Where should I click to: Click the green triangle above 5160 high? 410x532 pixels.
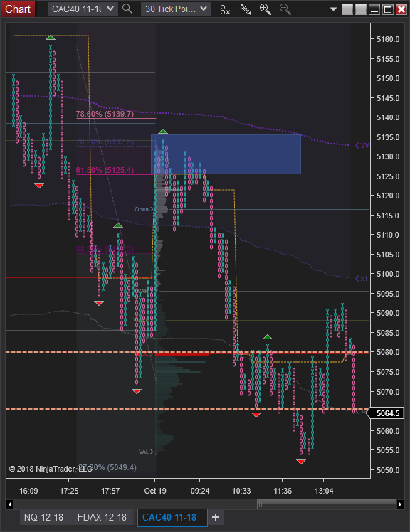[51, 37]
